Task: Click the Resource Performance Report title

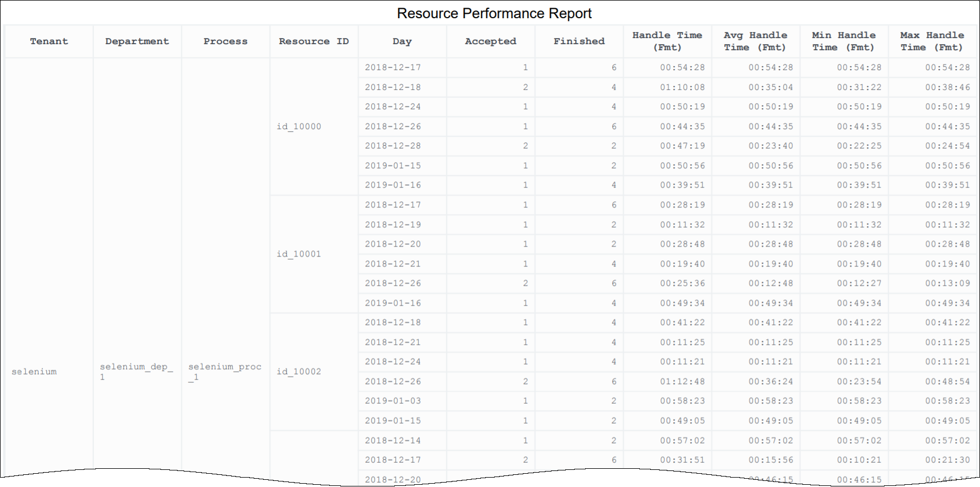Action: [494, 13]
